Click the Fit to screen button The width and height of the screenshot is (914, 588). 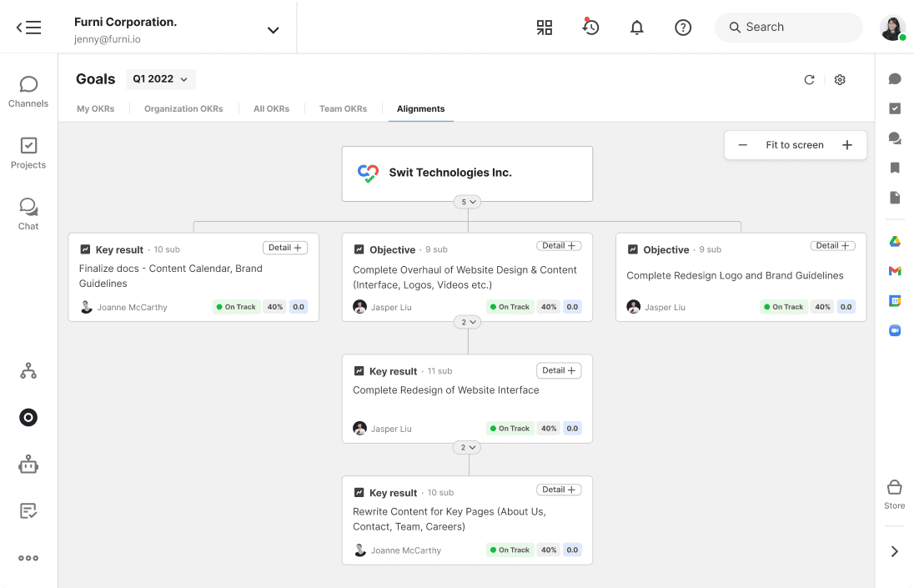795,145
